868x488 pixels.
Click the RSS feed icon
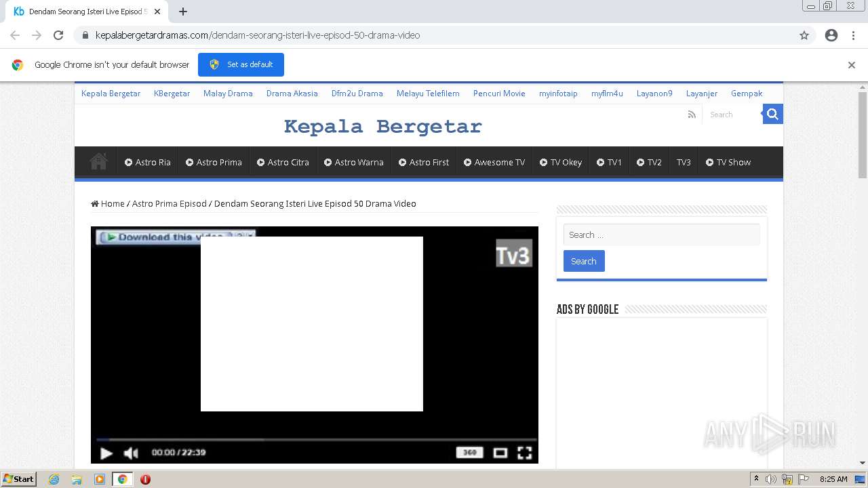(692, 115)
